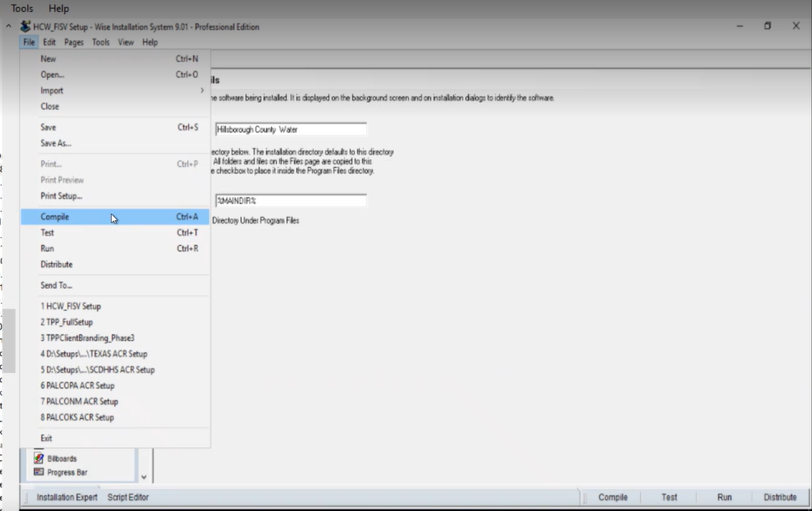The image size is (812, 511).
Task: Open the Pages menu
Action: point(74,42)
